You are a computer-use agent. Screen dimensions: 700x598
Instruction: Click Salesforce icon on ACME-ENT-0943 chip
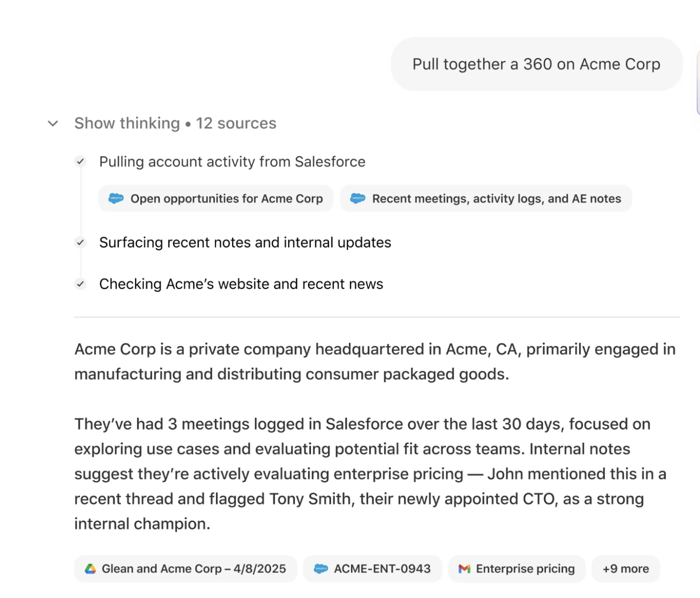(x=321, y=569)
